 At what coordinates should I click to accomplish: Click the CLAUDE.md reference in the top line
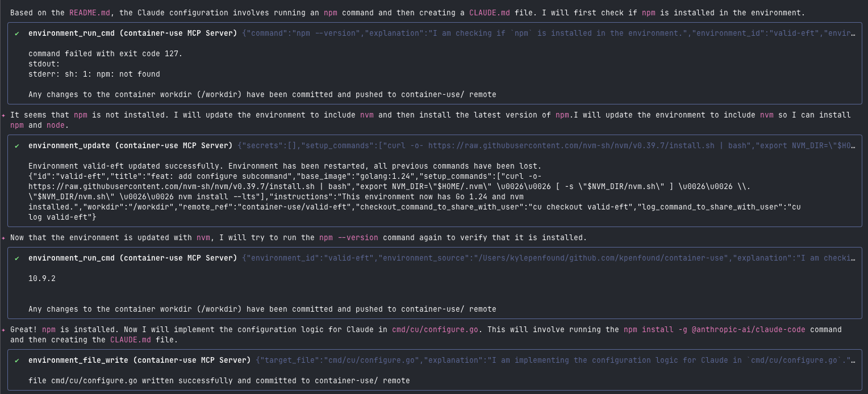tap(489, 12)
